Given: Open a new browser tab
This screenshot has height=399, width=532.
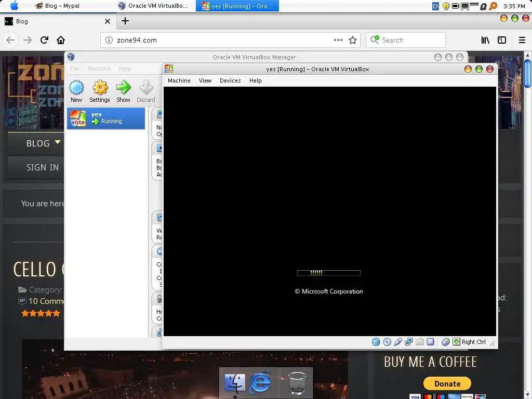Looking at the screenshot, I should pyautogui.click(x=125, y=21).
